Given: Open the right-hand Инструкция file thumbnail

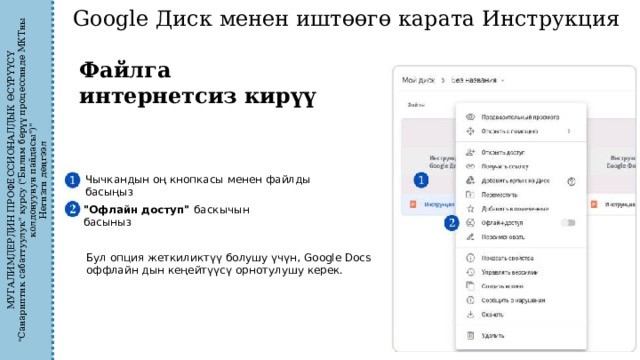Looking at the screenshot, I should pyautogui.click(x=612, y=156).
